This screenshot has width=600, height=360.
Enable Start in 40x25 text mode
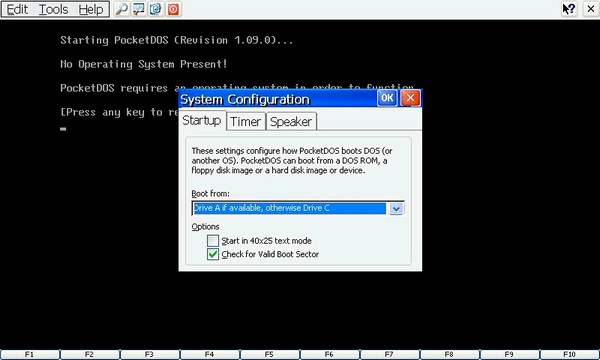(213, 241)
